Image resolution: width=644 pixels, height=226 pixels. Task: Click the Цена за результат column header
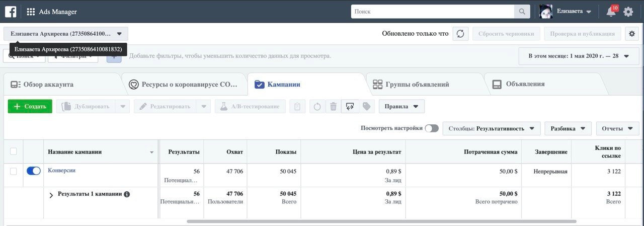[x=353, y=152]
